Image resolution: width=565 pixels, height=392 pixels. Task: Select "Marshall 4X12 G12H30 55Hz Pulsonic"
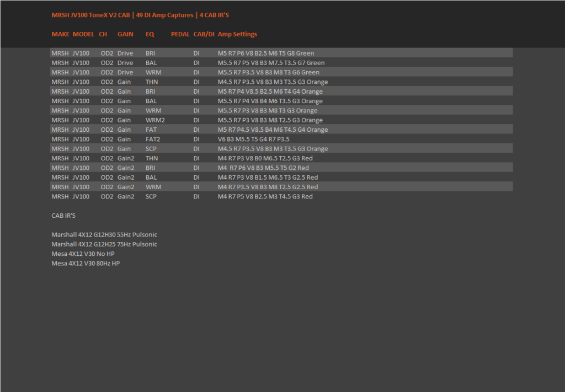tap(104, 235)
